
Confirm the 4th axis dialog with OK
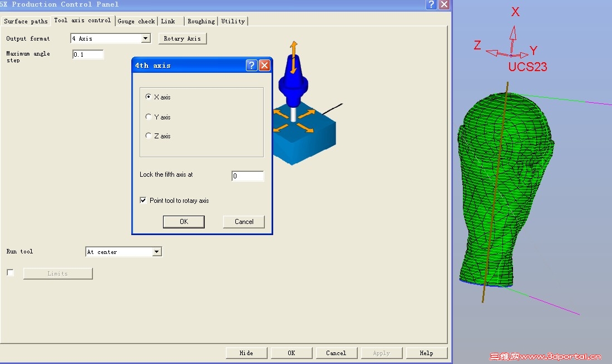coord(184,222)
